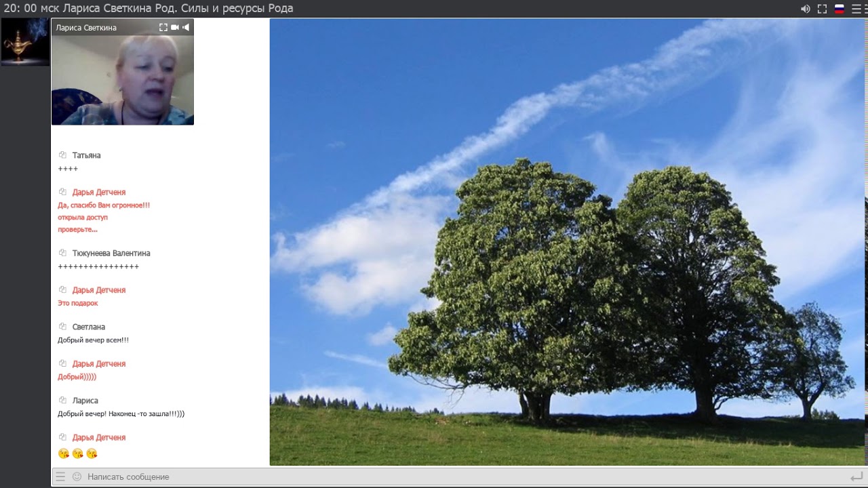Select the Тюкунеева Валентина username in chat
The height and width of the screenshot is (488, 868).
(111, 253)
